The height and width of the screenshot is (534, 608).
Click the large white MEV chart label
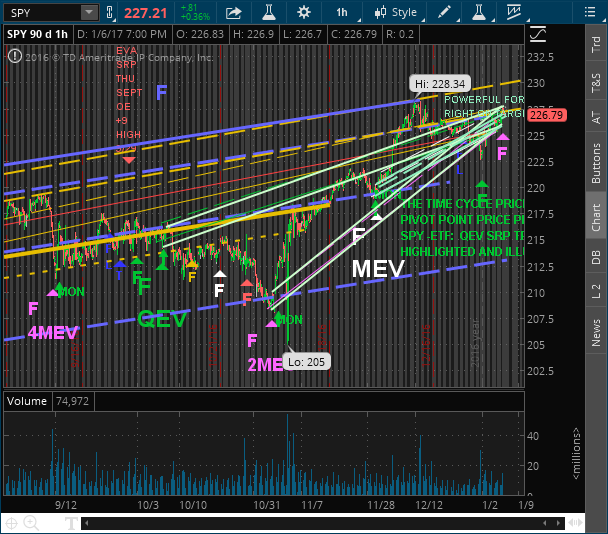tap(378, 269)
